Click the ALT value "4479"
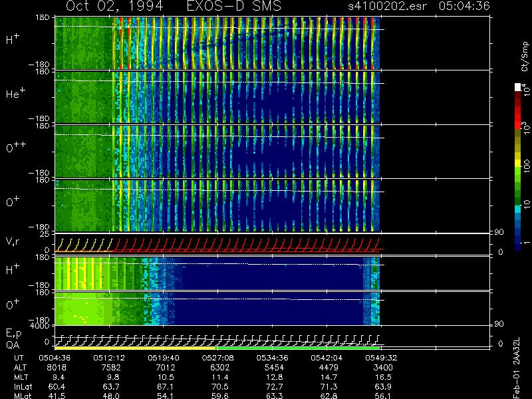532x399 pixels. pos(329,368)
